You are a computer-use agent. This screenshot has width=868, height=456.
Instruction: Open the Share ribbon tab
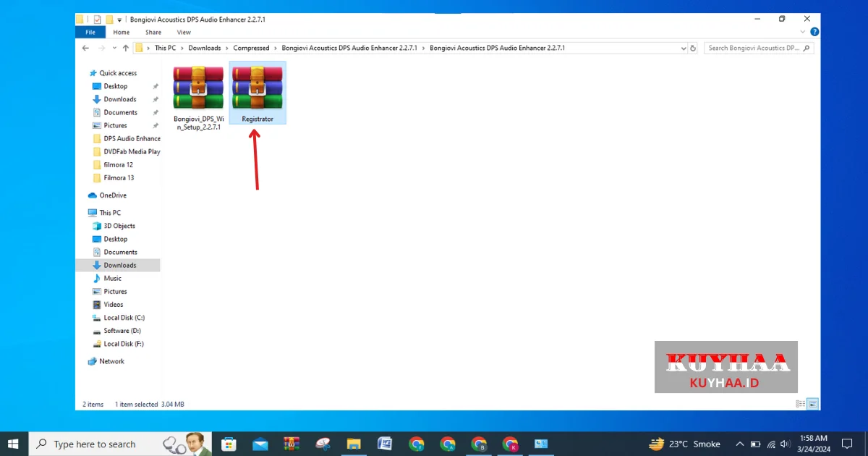[x=153, y=32]
